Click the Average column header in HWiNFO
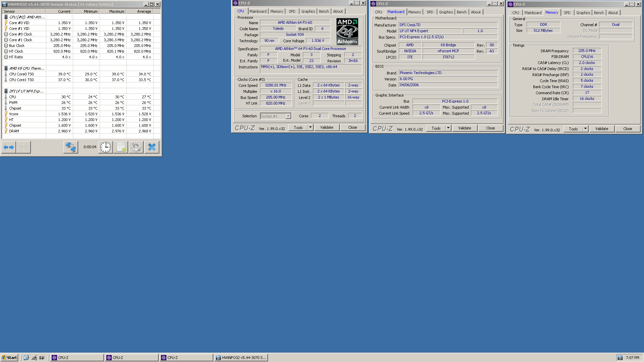This screenshot has width=644, height=362. (140, 11)
